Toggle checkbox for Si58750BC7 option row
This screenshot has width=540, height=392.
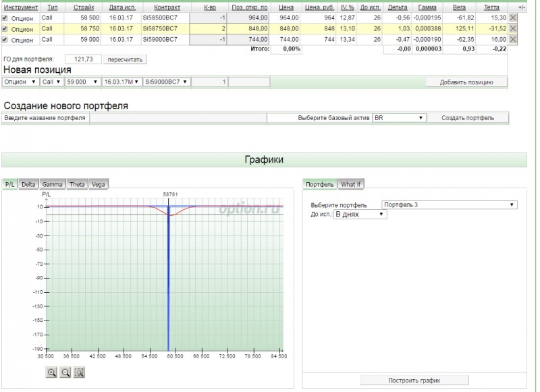(5, 29)
